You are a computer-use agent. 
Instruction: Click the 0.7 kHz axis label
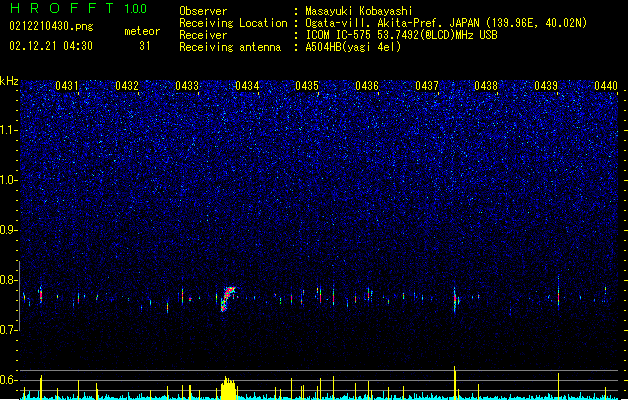point(9,330)
